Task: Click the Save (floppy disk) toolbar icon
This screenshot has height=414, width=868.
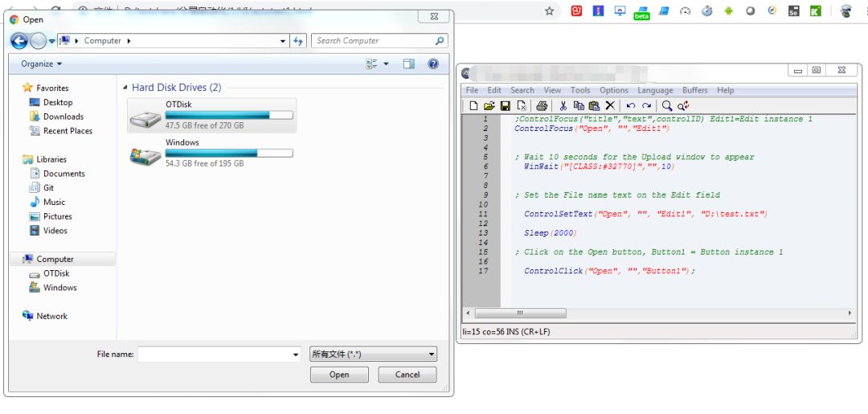Action: pyautogui.click(x=506, y=106)
